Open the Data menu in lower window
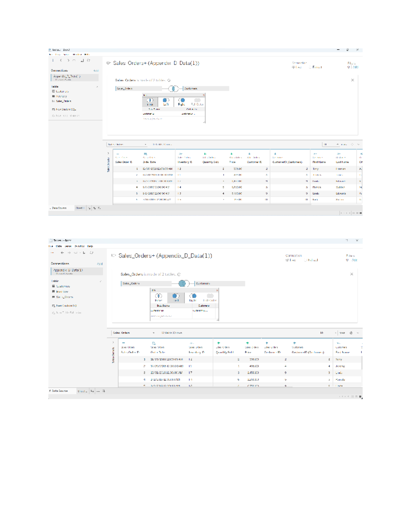Screen dimensions: 411x532 click(x=59, y=246)
